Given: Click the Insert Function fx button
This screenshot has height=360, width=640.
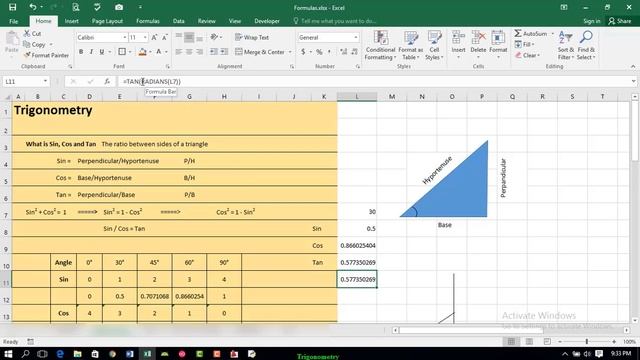Looking at the screenshot, I should [107, 82].
